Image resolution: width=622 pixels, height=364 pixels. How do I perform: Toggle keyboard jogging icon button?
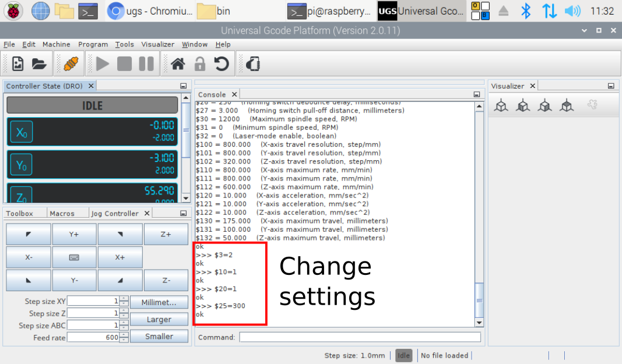click(x=74, y=257)
